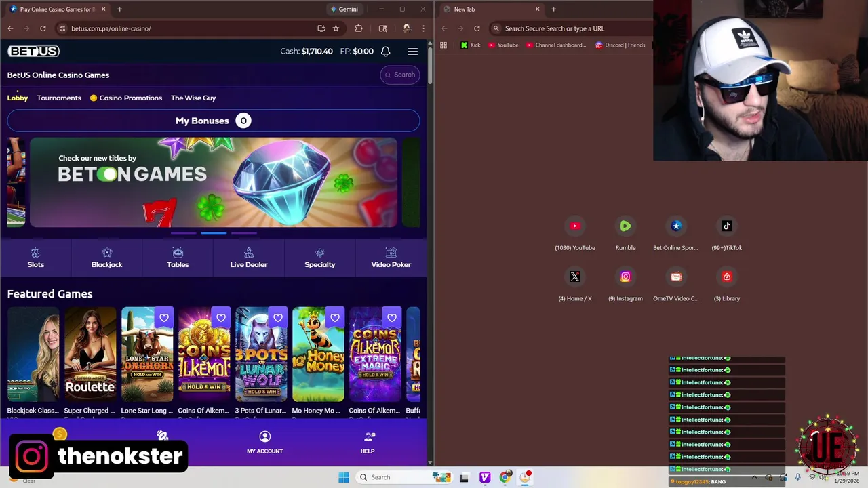Image resolution: width=868 pixels, height=488 pixels.
Task: Open the Blackjack category
Action: click(106, 258)
